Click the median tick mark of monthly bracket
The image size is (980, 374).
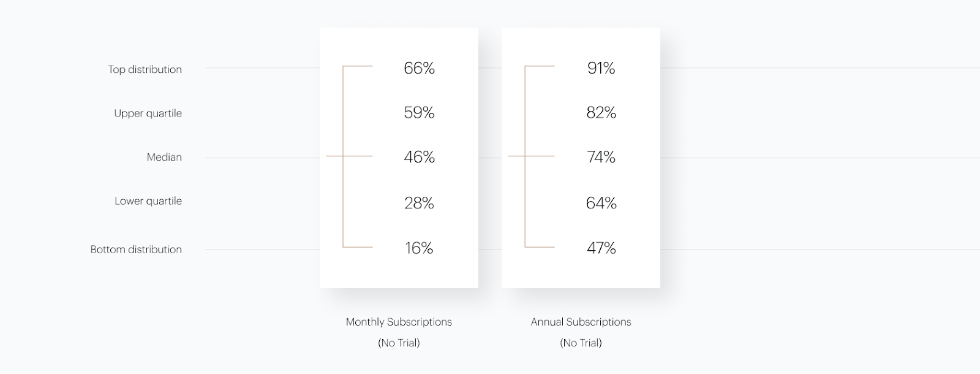[x=349, y=156]
